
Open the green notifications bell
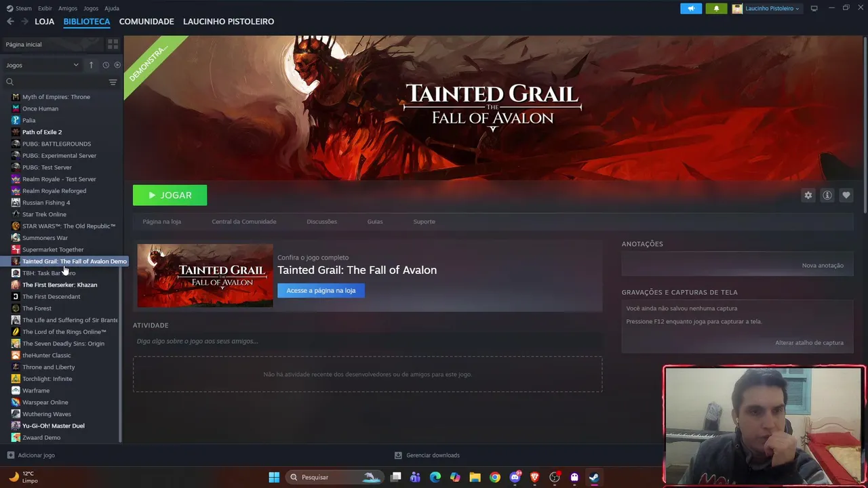(716, 8)
